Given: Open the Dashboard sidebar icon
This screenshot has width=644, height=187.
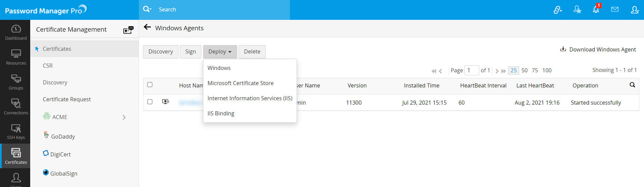Looking at the screenshot, I should (x=16, y=32).
